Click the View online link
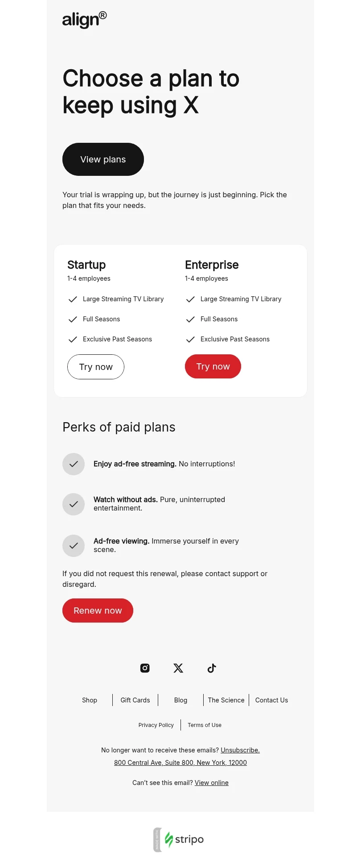 pyautogui.click(x=212, y=783)
